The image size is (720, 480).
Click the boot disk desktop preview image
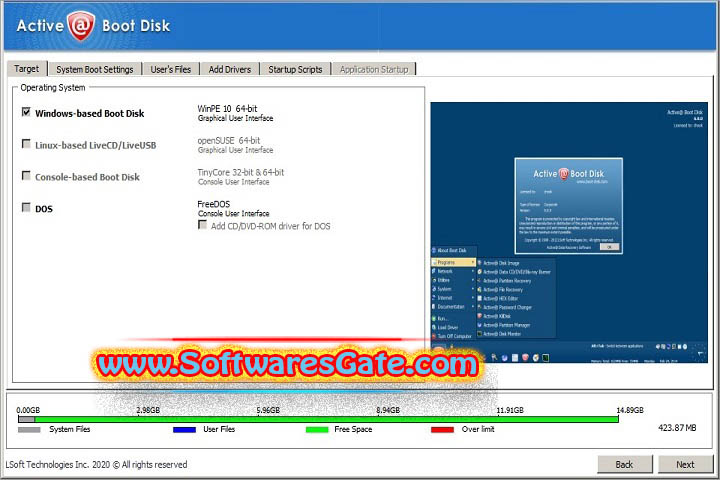point(569,232)
